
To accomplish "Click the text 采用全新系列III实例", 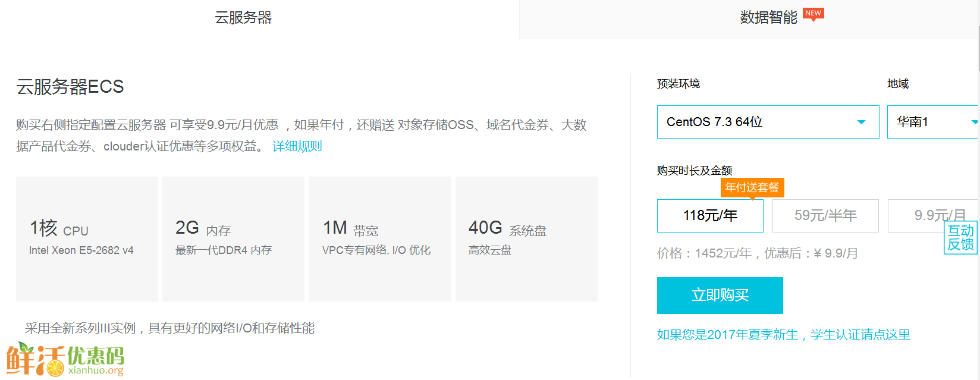I will (81, 328).
